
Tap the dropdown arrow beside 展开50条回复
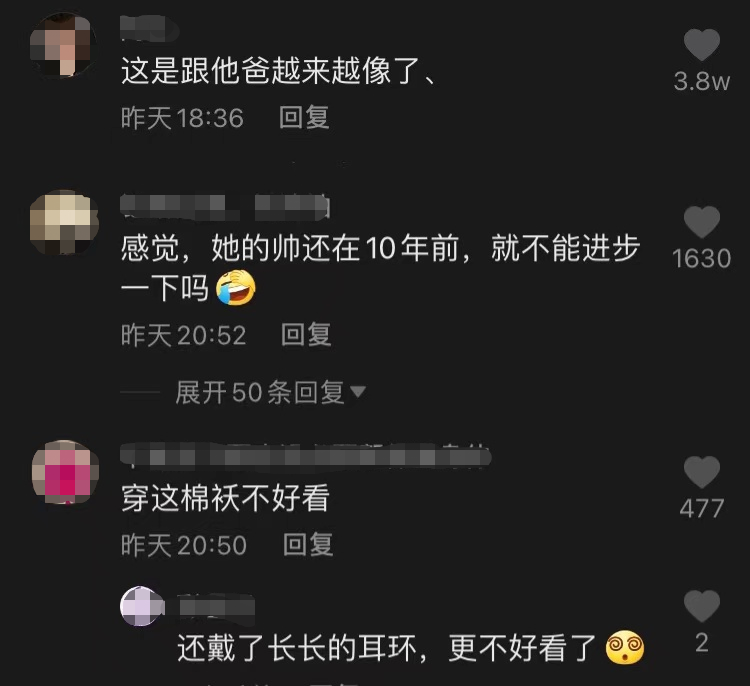pos(358,392)
